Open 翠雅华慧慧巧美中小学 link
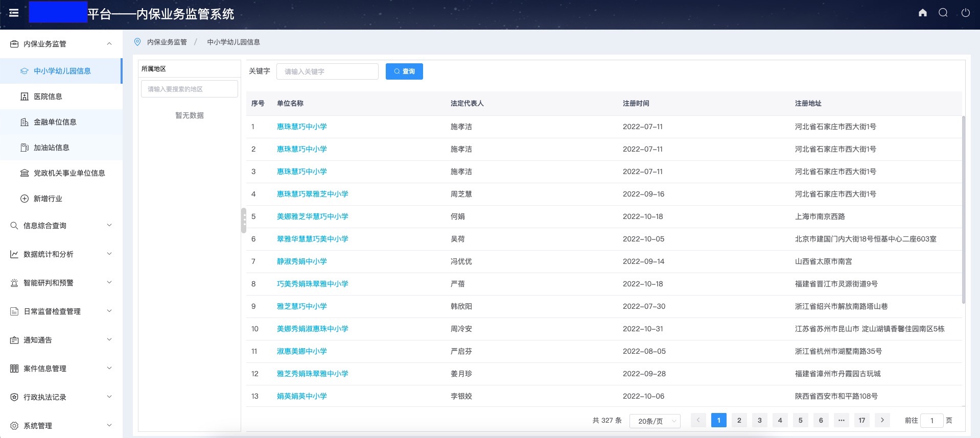The width and height of the screenshot is (980, 438). click(x=312, y=239)
